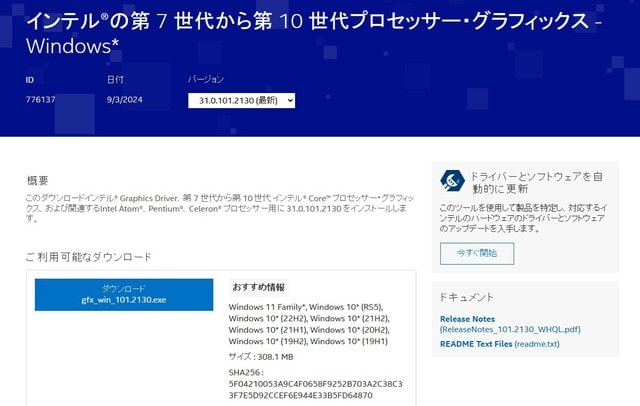Click the ご利用可能なダウンロード heading
Viewport: 640px width, 406px height.
[89, 257]
